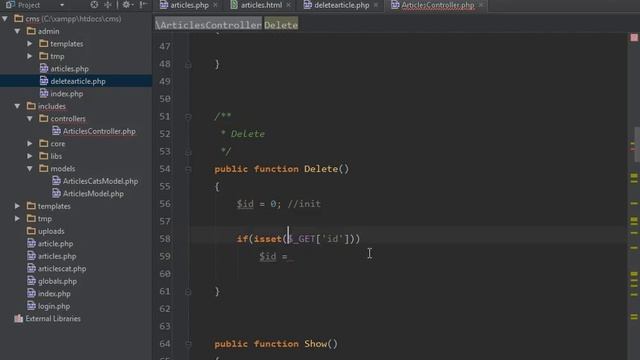Click the External Libraries icon
The width and height of the screenshot is (640, 360).
18,319
